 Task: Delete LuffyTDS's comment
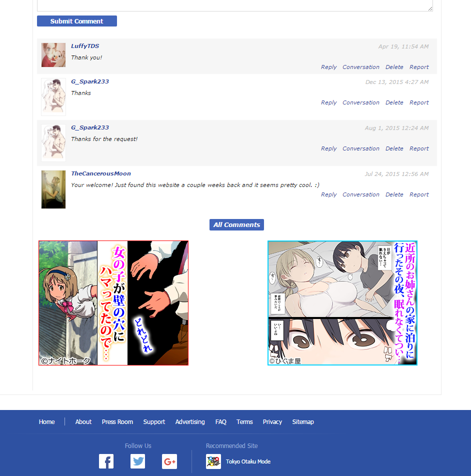394,67
